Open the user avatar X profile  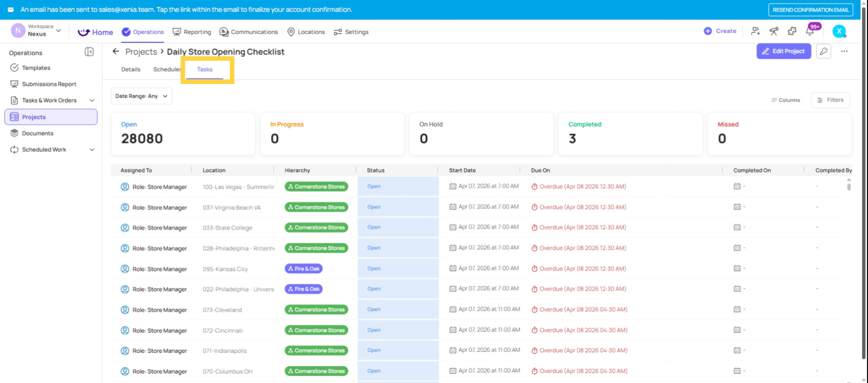(x=839, y=31)
